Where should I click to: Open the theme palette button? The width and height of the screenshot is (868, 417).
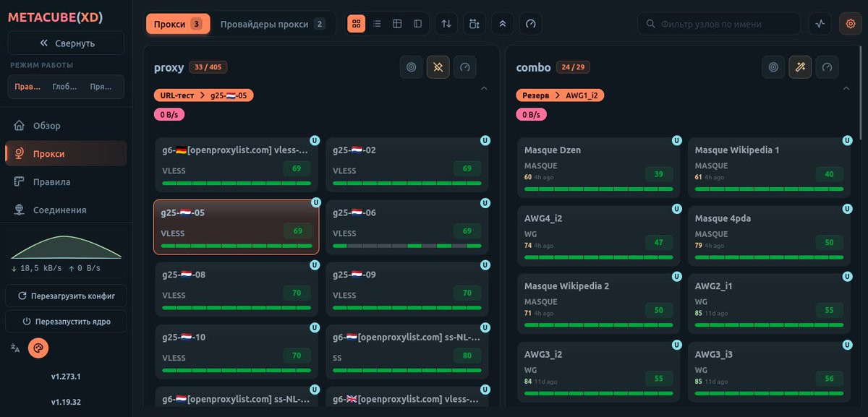click(x=38, y=348)
